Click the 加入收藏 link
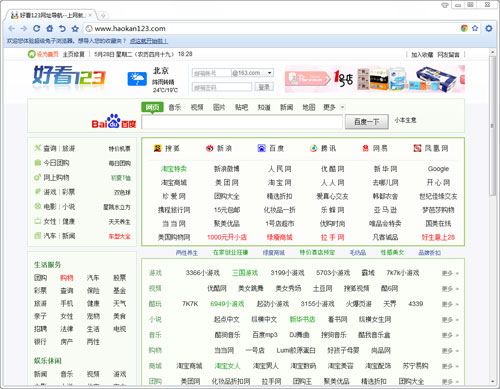500x389 pixels. (x=422, y=55)
